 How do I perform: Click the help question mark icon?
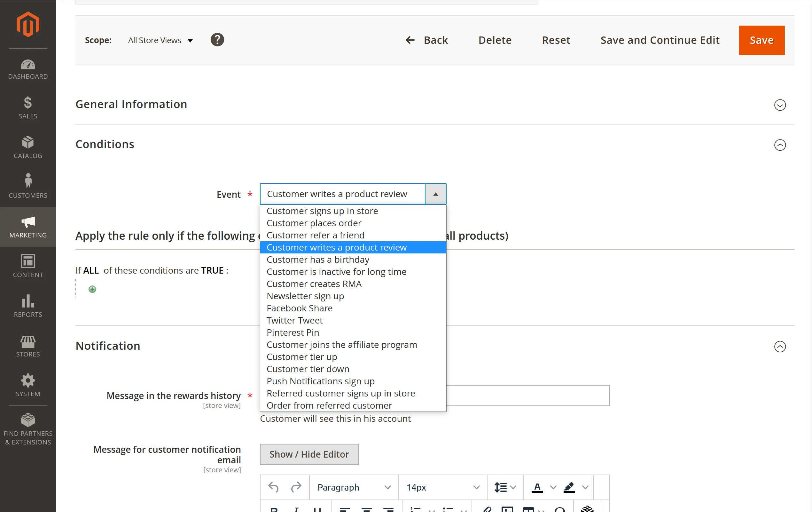click(x=217, y=39)
